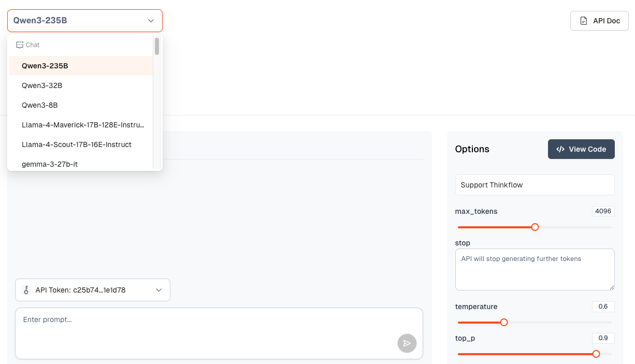Click the Chat category icon in dropdown
The width and height of the screenshot is (635, 364).
[x=20, y=45]
